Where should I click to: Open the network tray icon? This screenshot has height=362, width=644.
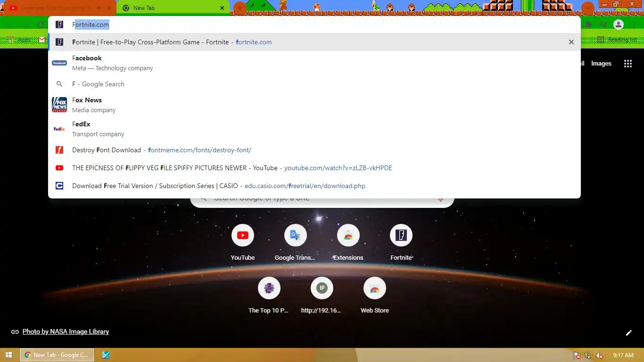(588, 355)
